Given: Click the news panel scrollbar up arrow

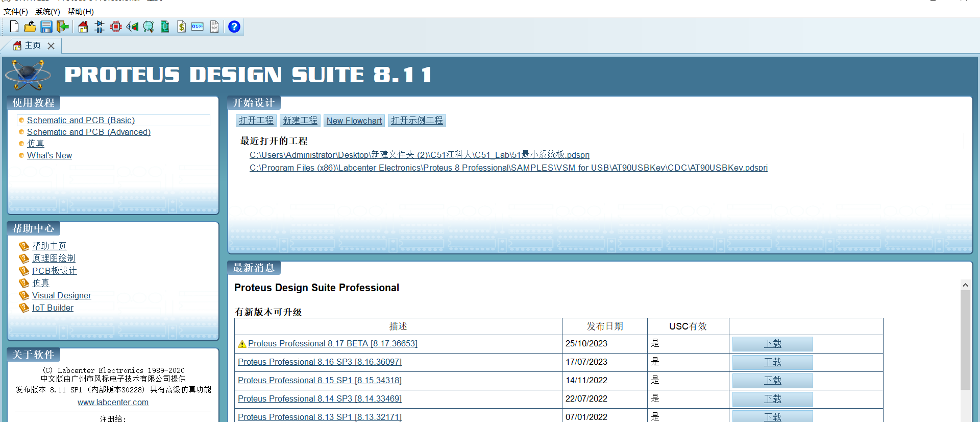Looking at the screenshot, I should click(x=965, y=285).
